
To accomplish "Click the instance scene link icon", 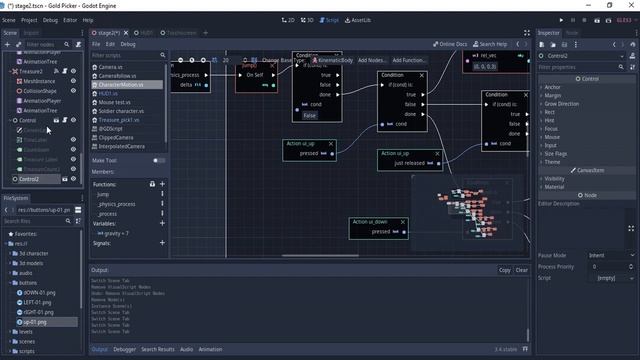I will point(18,44).
